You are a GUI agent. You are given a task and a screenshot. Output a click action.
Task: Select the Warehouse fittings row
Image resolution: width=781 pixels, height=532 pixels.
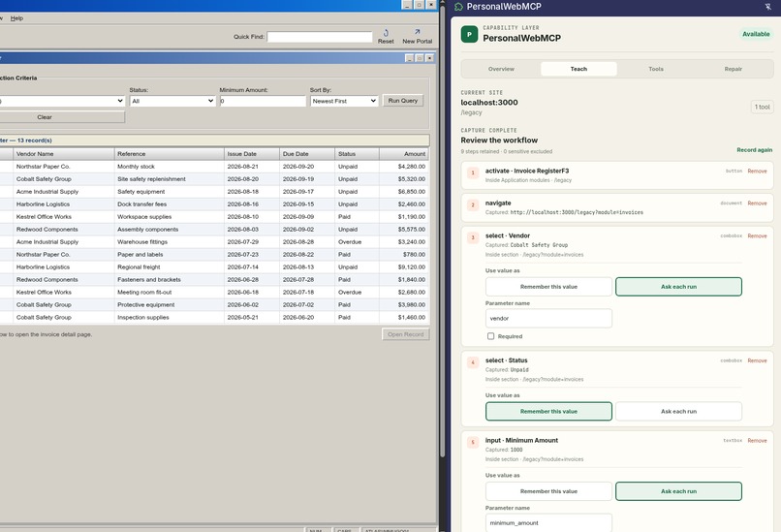[214, 241]
